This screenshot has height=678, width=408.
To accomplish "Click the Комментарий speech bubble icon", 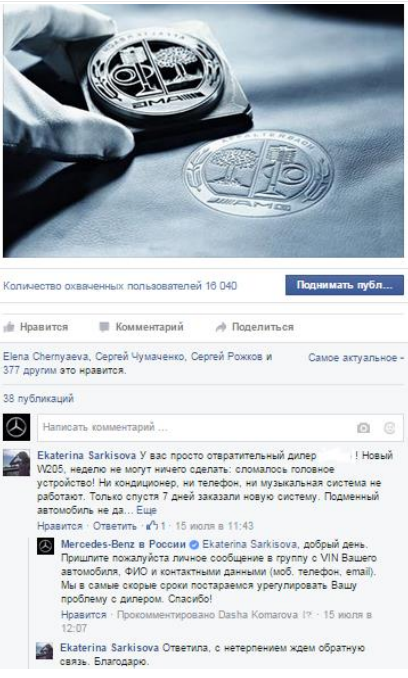I will tap(104, 327).
